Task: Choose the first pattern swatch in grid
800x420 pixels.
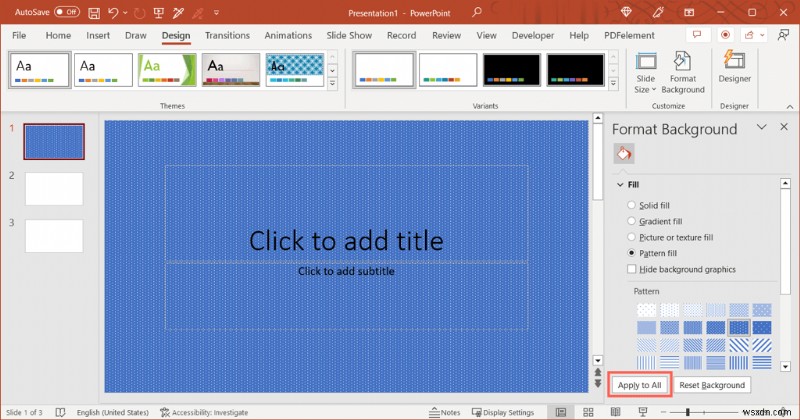Action: tap(646, 310)
